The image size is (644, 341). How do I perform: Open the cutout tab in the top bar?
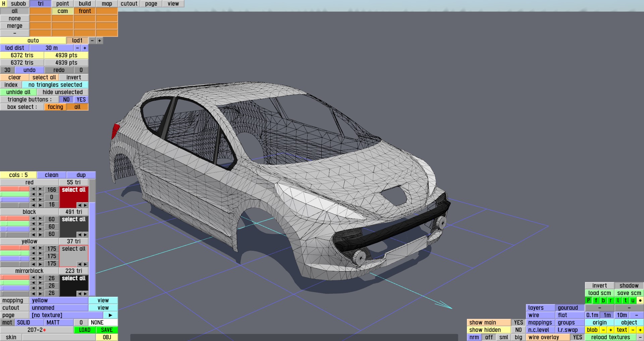(129, 4)
